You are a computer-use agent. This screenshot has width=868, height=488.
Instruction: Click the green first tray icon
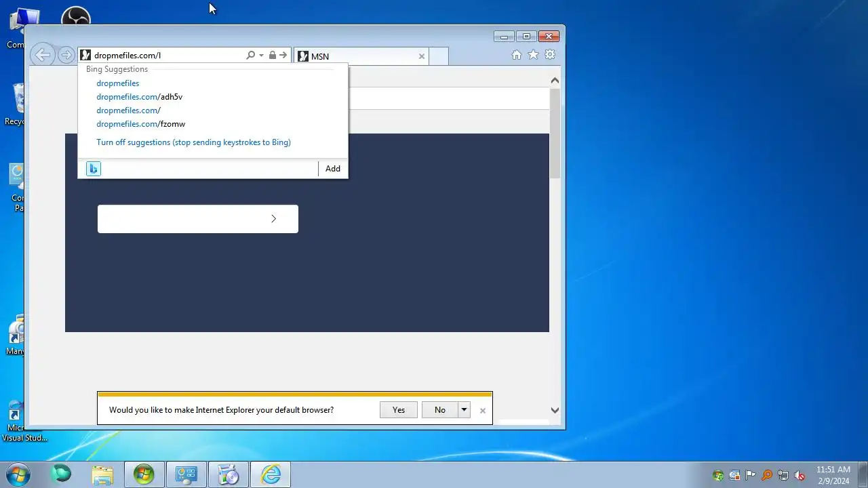[x=718, y=475]
